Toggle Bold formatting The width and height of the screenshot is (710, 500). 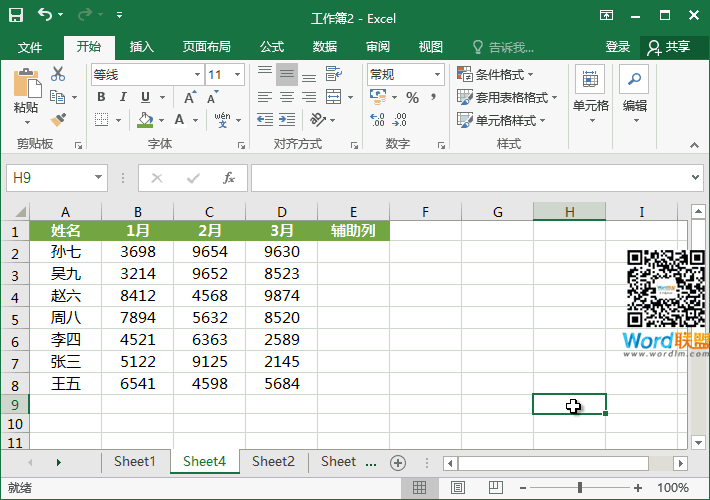101,97
